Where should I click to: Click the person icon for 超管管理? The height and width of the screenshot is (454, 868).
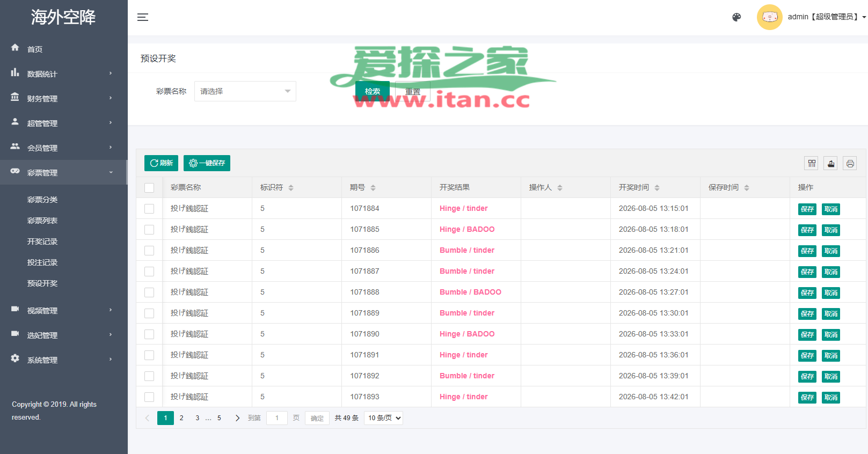point(15,122)
